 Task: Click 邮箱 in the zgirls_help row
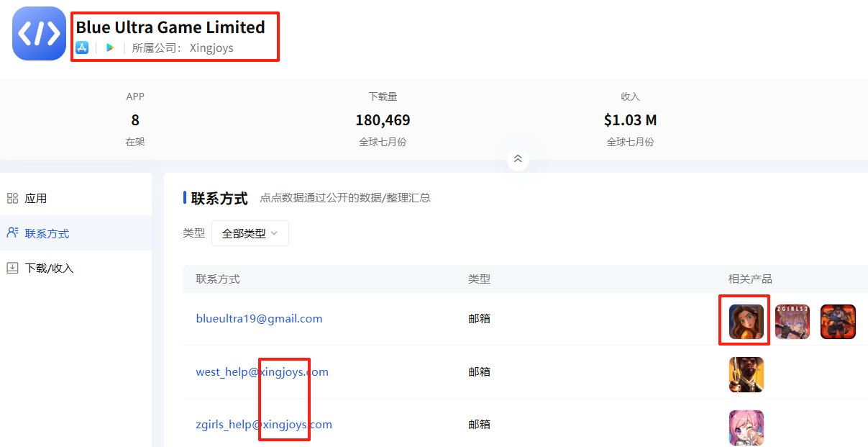coord(479,424)
